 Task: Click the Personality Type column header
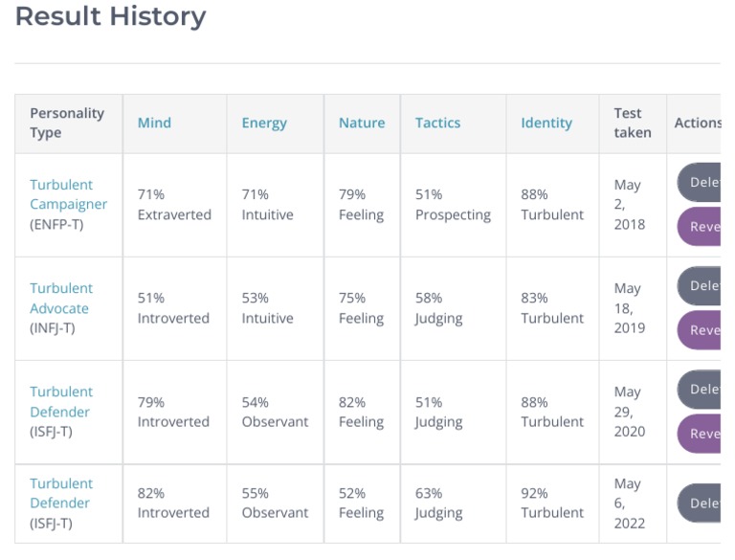coord(67,123)
